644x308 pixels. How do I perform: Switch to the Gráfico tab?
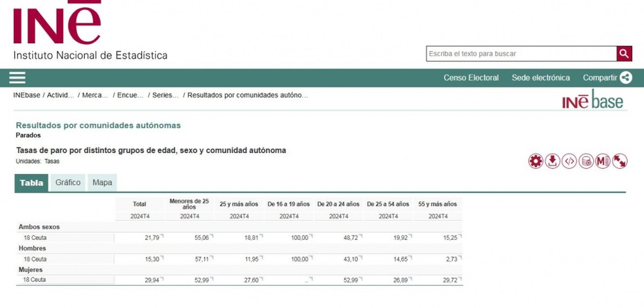click(x=68, y=183)
